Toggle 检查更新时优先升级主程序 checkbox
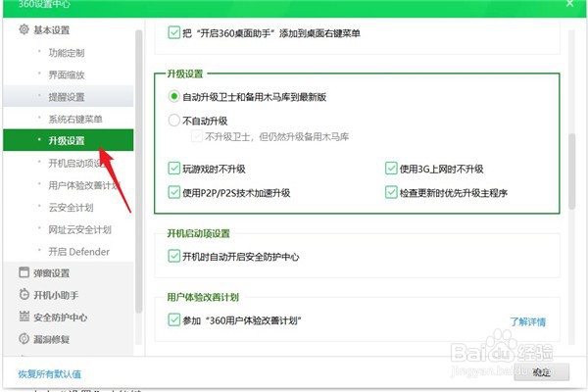Screen dimensions: 588x392 [x=391, y=192]
